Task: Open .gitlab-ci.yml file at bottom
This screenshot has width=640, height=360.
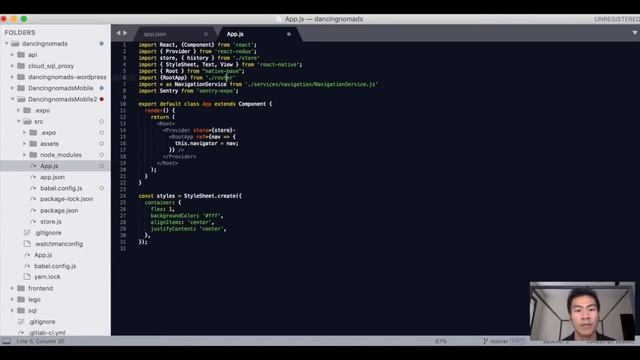Action: coord(47,333)
